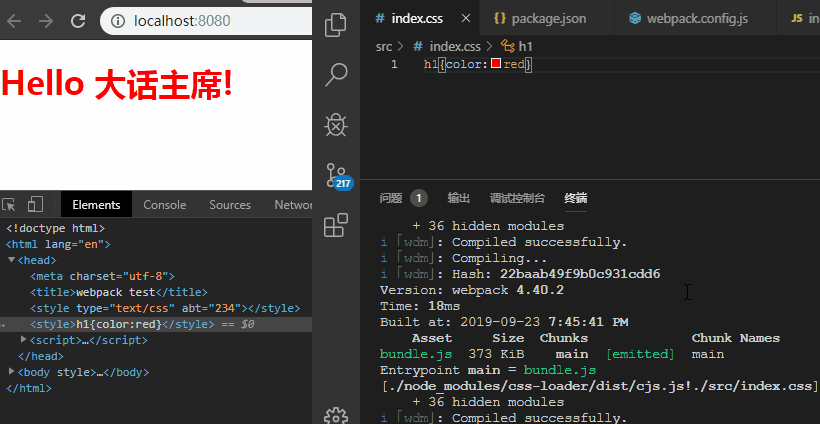The width and height of the screenshot is (820, 424).
Task: Open the 输出 (Output) panel tab
Action: coord(459,198)
